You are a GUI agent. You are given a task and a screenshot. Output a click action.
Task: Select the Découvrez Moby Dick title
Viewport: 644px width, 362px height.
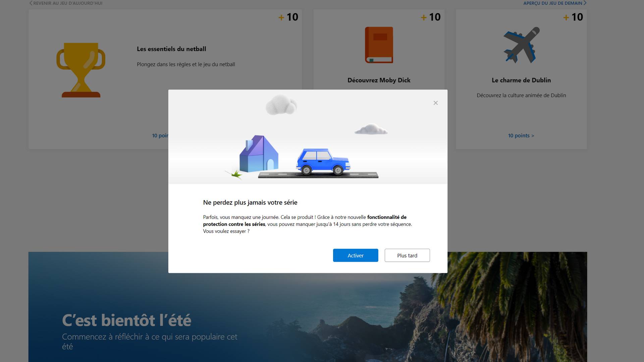[379, 80]
